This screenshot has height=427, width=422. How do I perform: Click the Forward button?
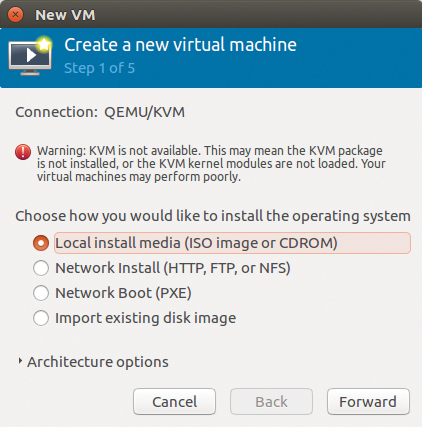click(368, 402)
